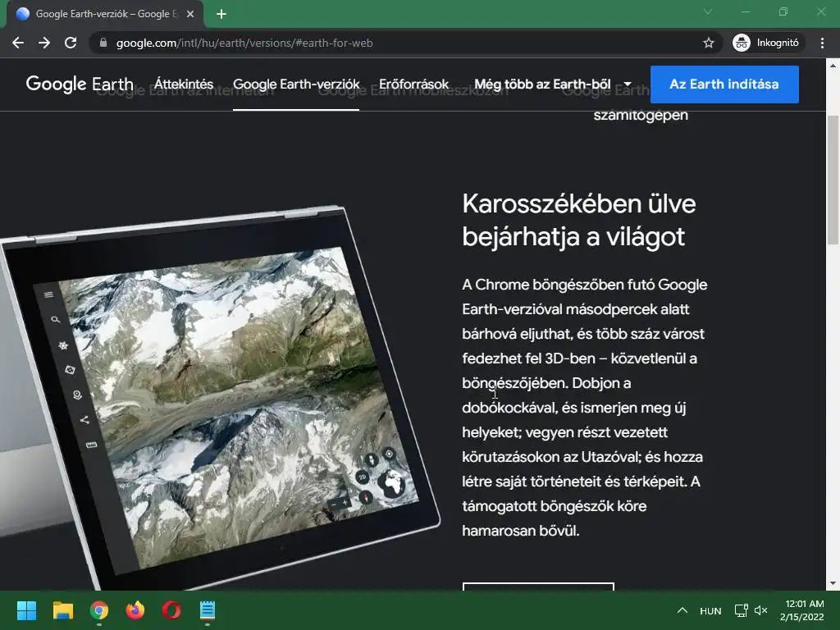Click the Karosszékében ülve bejárhatja a világot heading
This screenshot has width=840, height=630.
coord(578,220)
